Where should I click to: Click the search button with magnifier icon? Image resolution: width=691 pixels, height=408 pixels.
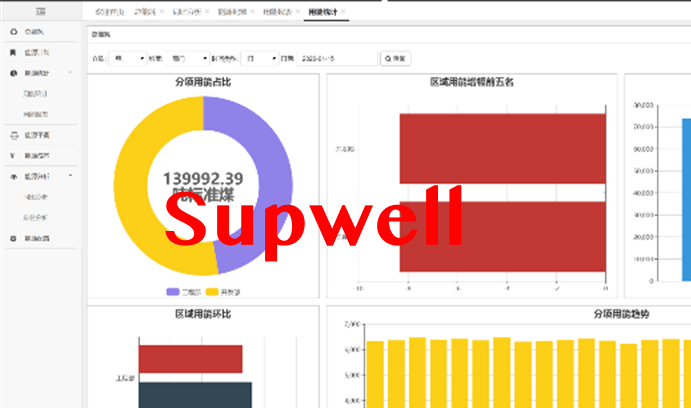[x=395, y=59]
